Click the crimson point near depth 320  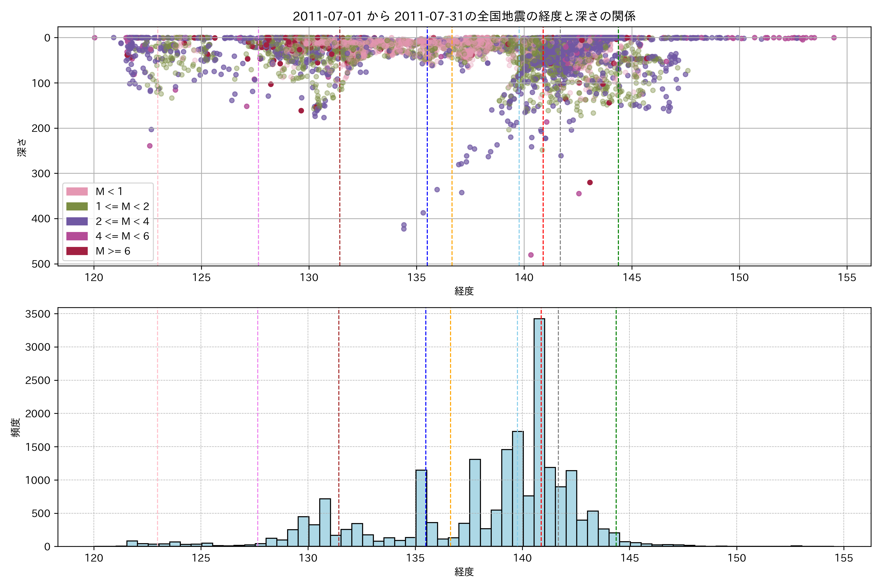pyautogui.click(x=590, y=183)
